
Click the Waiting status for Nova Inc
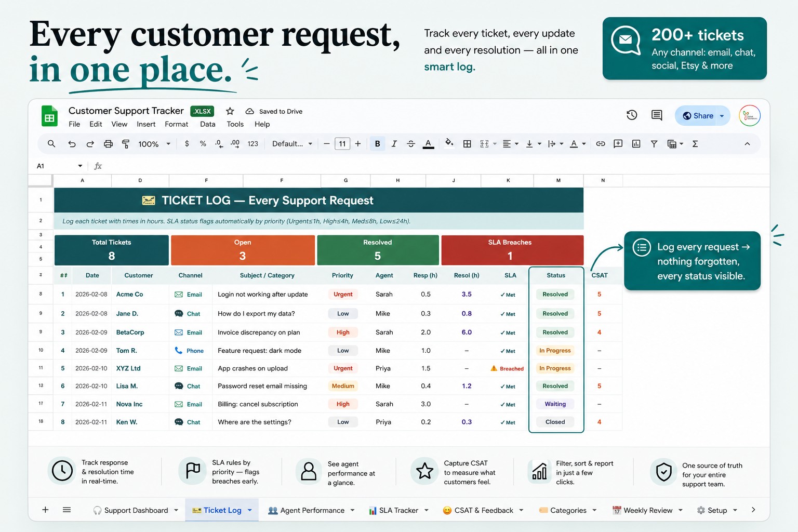click(x=555, y=404)
